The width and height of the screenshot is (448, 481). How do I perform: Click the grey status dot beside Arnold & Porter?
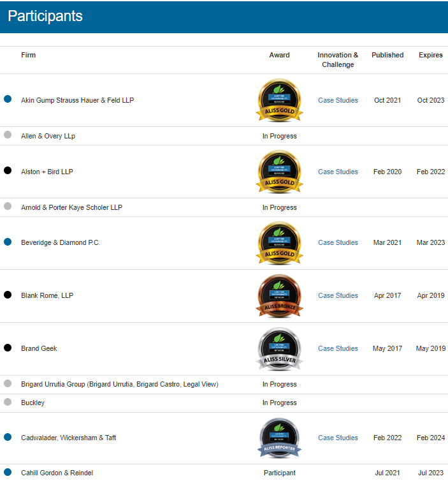(x=8, y=206)
